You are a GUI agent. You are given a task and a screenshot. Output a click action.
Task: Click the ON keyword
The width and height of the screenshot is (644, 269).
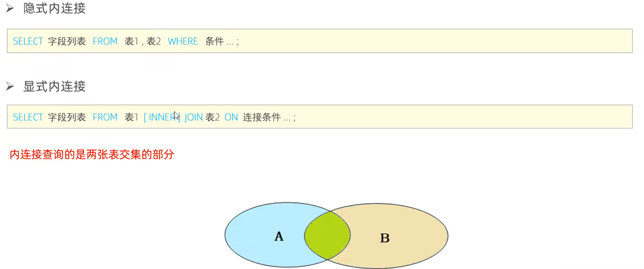point(231,117)
